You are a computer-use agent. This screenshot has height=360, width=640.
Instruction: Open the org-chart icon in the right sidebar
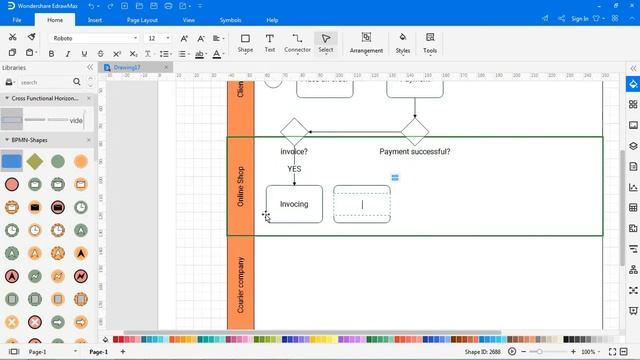(633, 269)
